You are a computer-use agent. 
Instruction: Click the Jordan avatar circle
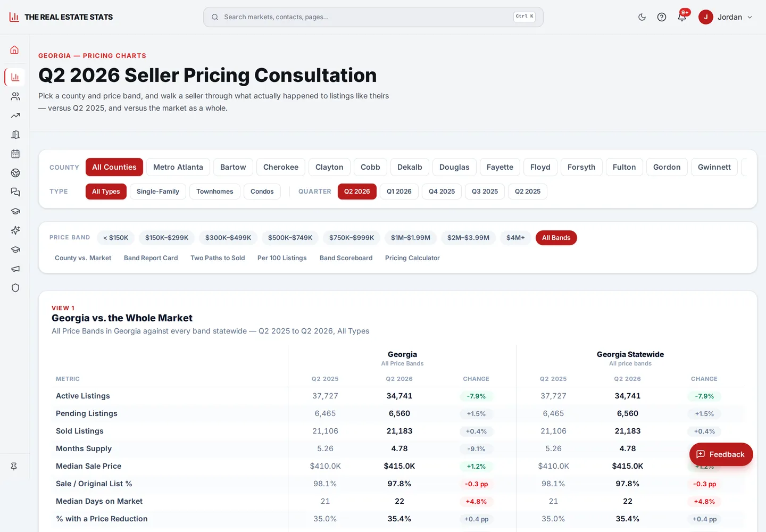706,17
